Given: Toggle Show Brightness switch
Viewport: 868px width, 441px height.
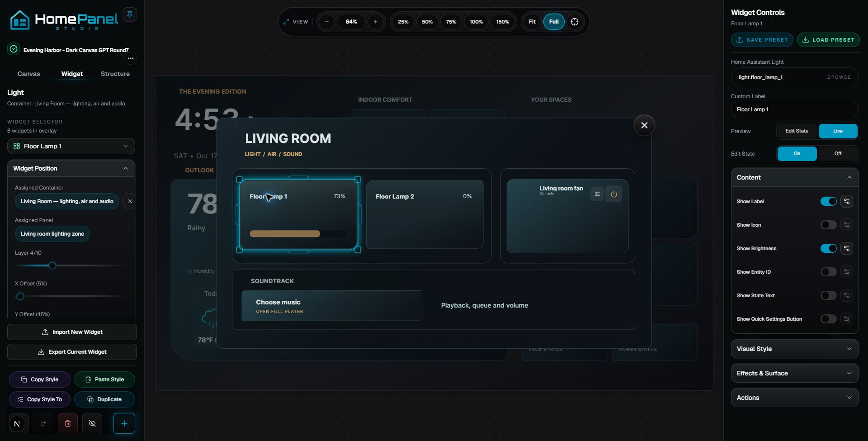Looking at the screenshot, I should click(x=829, y=248).
